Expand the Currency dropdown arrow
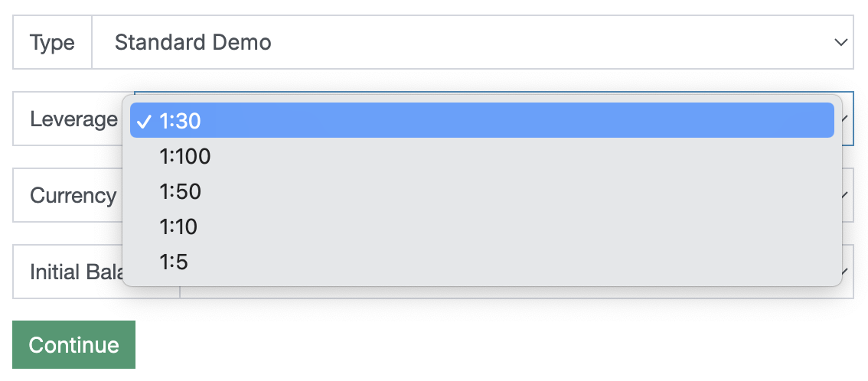Image resolution: width=868 pixels, height=381 pixels. 847,195
